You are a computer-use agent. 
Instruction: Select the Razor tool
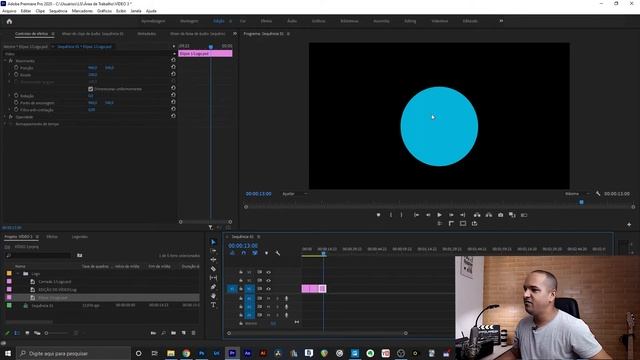pos(213,269)
